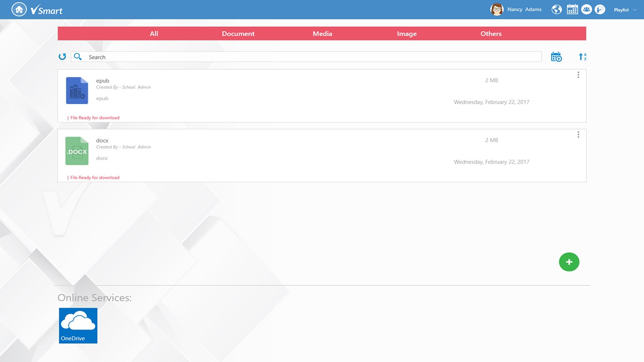
Task: Click the docx row date text
Action: coord(492,162)
